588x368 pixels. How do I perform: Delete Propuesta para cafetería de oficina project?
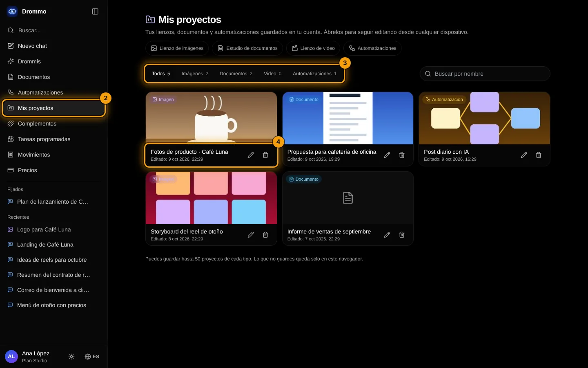(402, 155)
